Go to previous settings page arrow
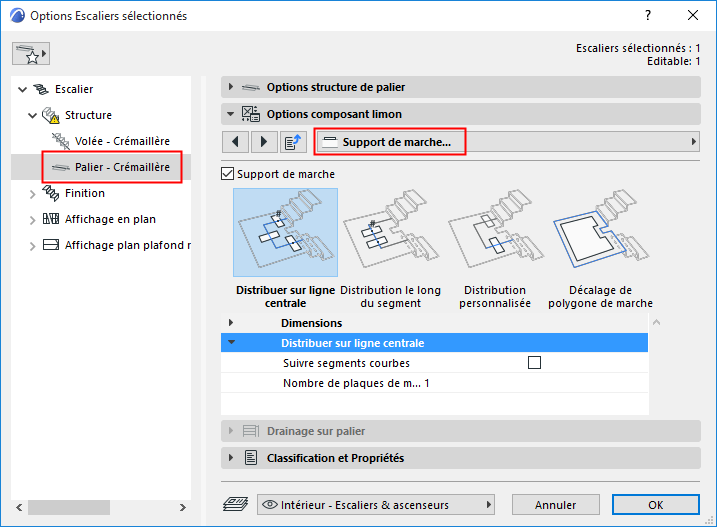The image size is (717, 527). (x=235, y=142)
